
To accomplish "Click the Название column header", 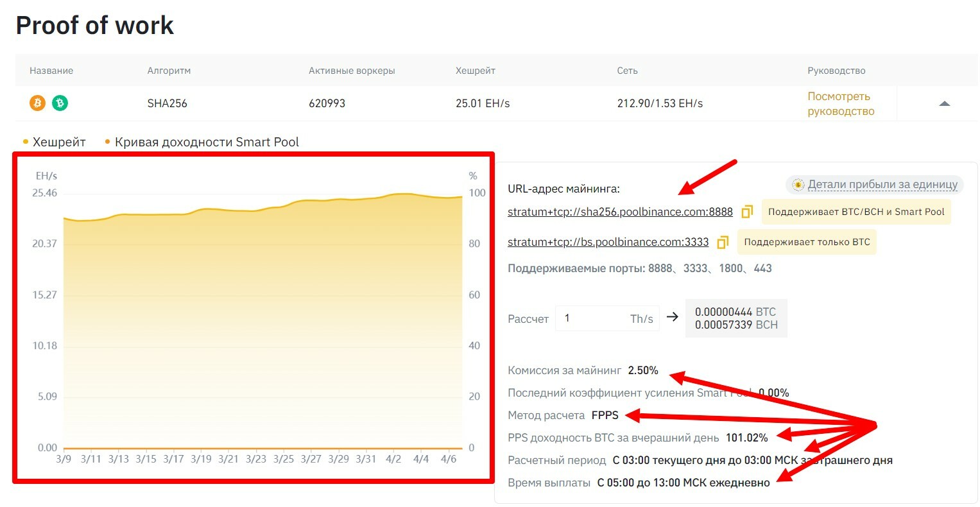I will coord(51,71).
